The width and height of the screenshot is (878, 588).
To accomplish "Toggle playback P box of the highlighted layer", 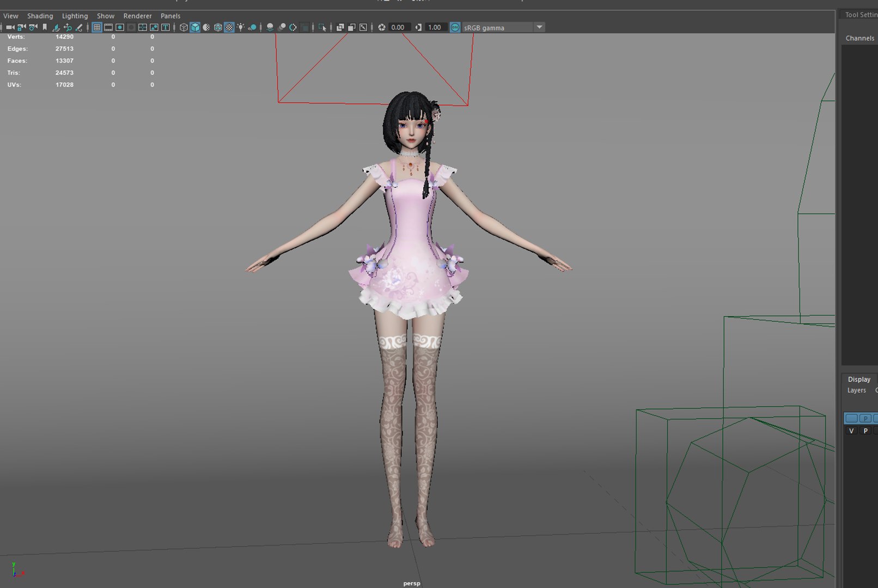I will pyautogui.click(x=865, y=418).
